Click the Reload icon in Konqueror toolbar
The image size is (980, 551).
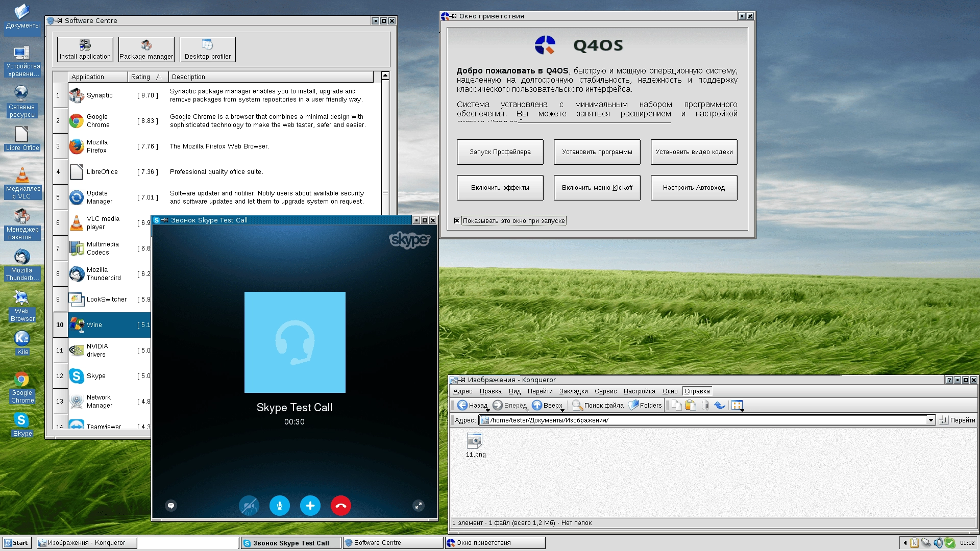pos(720,406)
